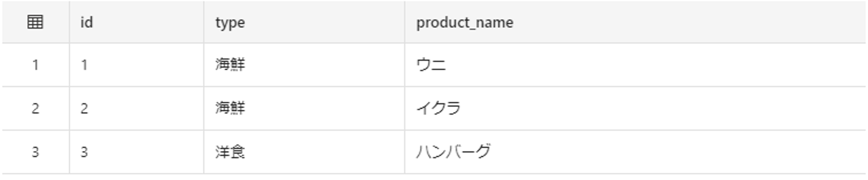Click the table grid icon in header corner
This screenshot has width=868, height=180.
click(35, 22)
